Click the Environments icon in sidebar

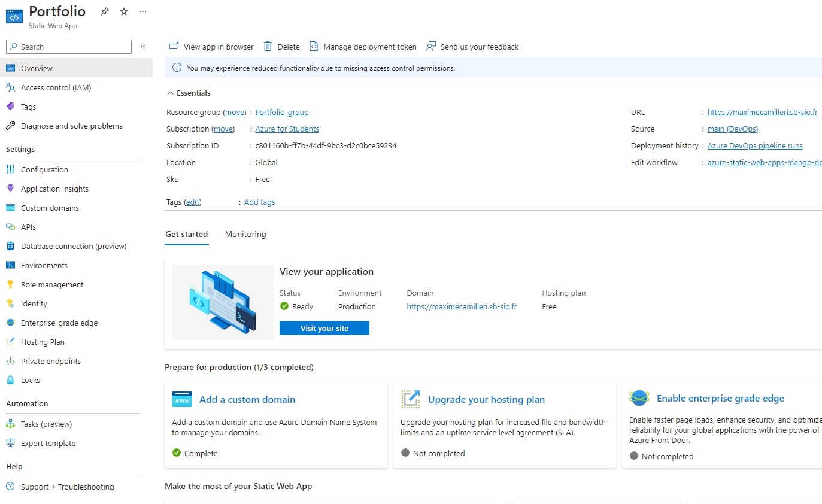tap(10, 265)
